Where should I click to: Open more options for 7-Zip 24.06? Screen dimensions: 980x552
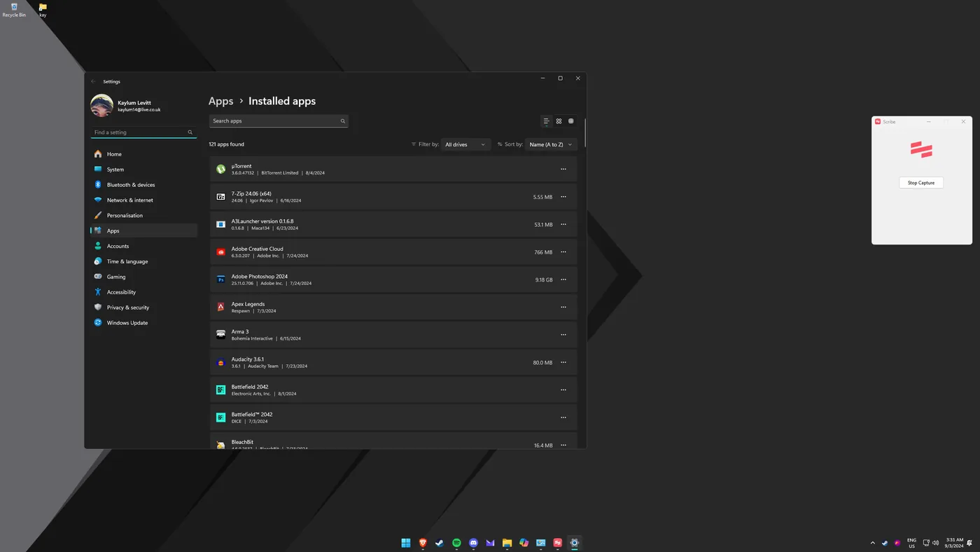pyautogui.click(x=563, y=197)
